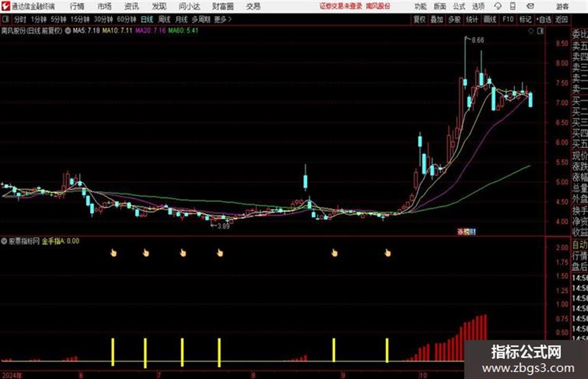Click the rightmost yellow signal bar
Screen dimensions: 588x379
pos(388,350)
